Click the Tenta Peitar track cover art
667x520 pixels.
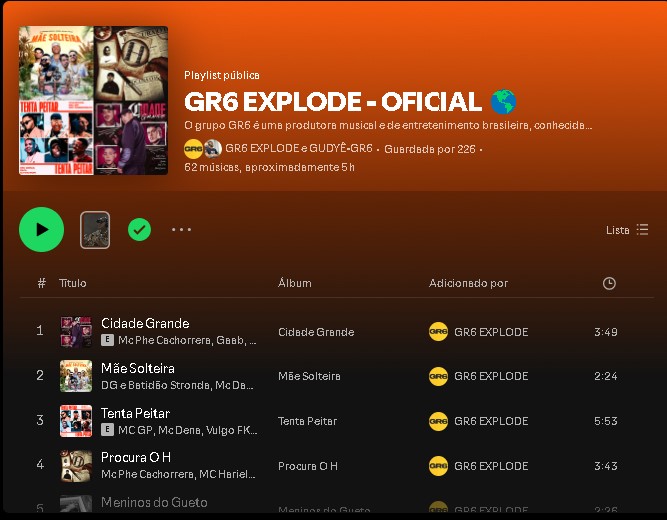(x=76, y=421)
